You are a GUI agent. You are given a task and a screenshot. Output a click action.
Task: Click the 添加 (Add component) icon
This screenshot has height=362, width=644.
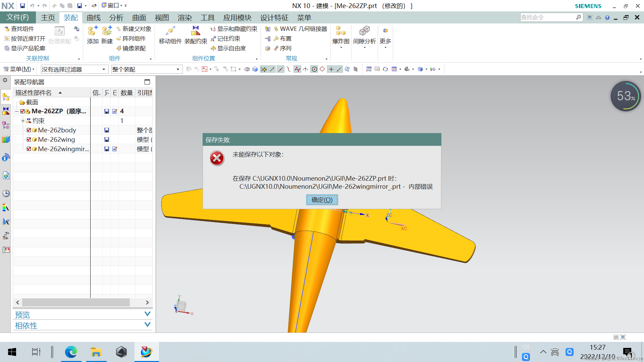(93, 31)
